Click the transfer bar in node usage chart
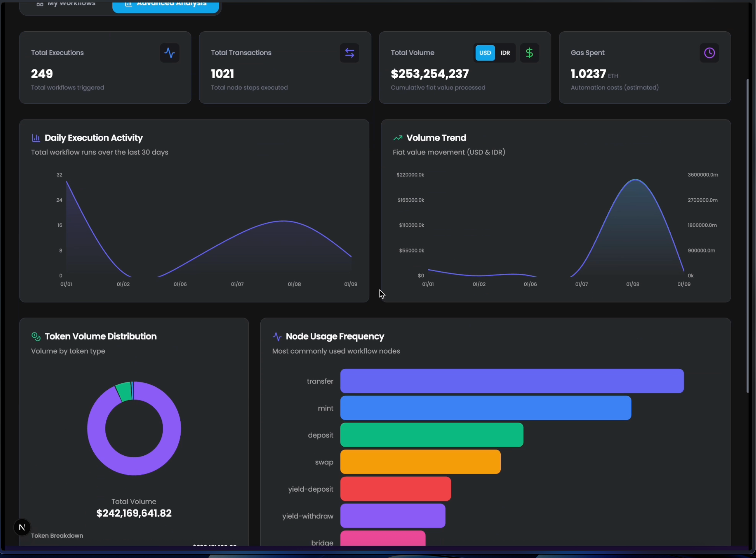 coord(512,381)
